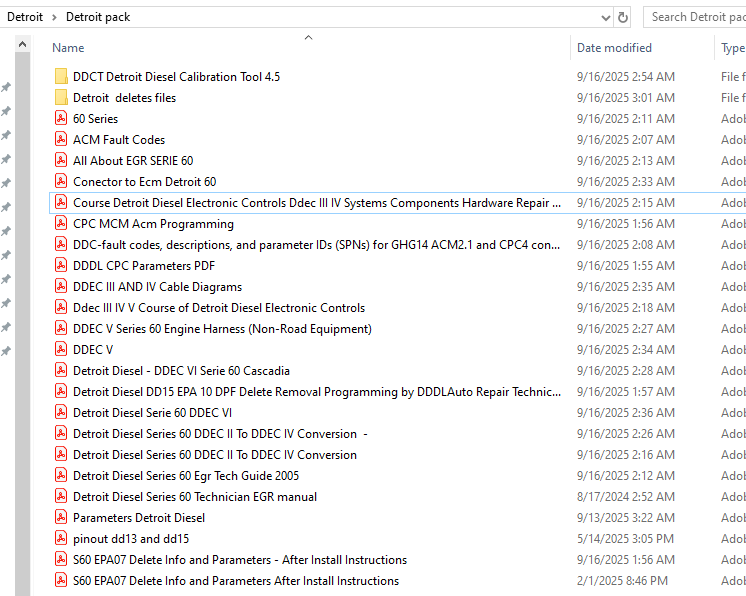Image resolution: width=746 pixels, height=596 pixels.
Task: Click the PDF icon beside DDEC V
Action: tap(61, 350)
